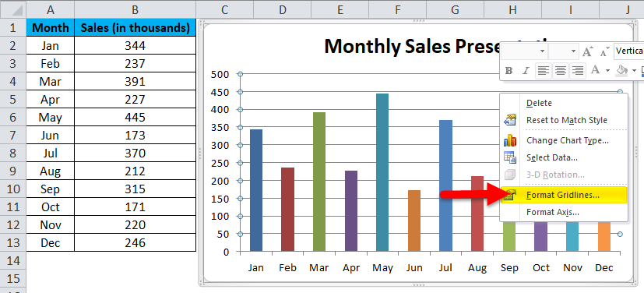
Task: Click the Shape Fill paint bucket icon
Action: pos(622,70)
